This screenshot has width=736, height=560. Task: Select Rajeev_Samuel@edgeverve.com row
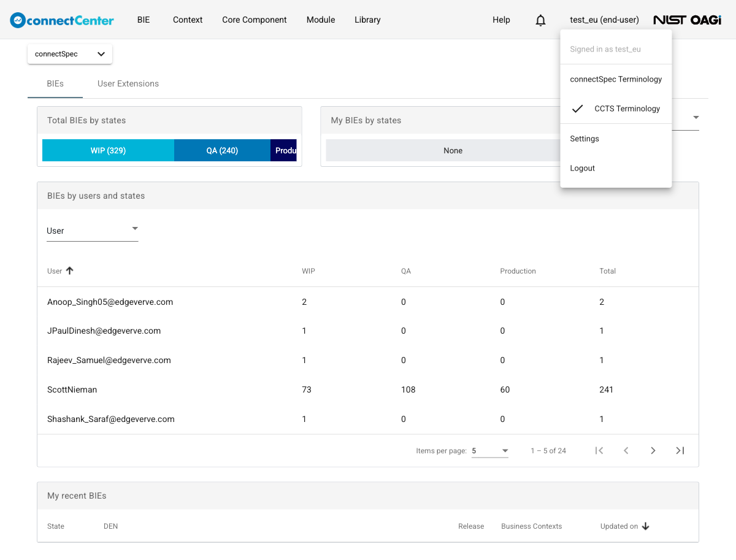368,360
